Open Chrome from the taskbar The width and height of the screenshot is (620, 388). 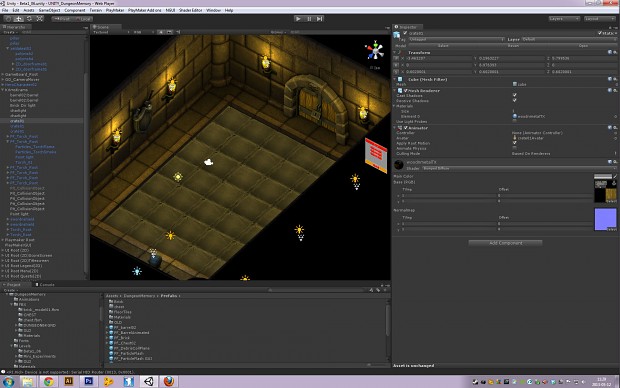(x=49, y=382)
